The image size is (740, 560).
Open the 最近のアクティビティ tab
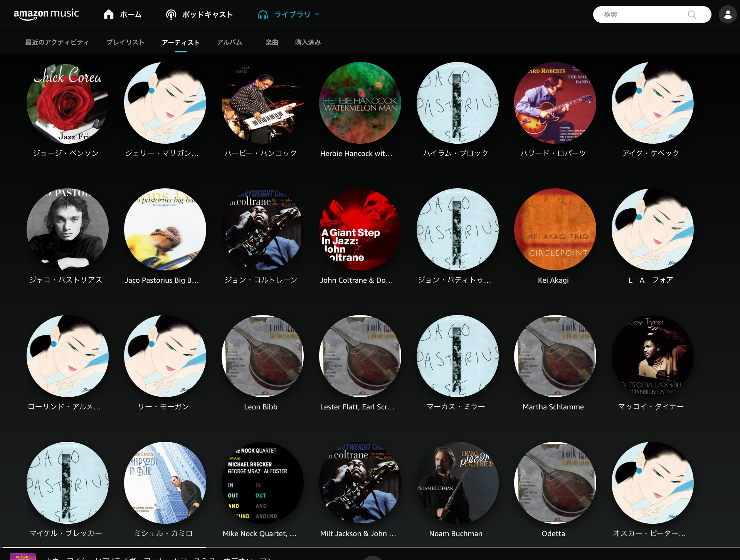(57, 42)
